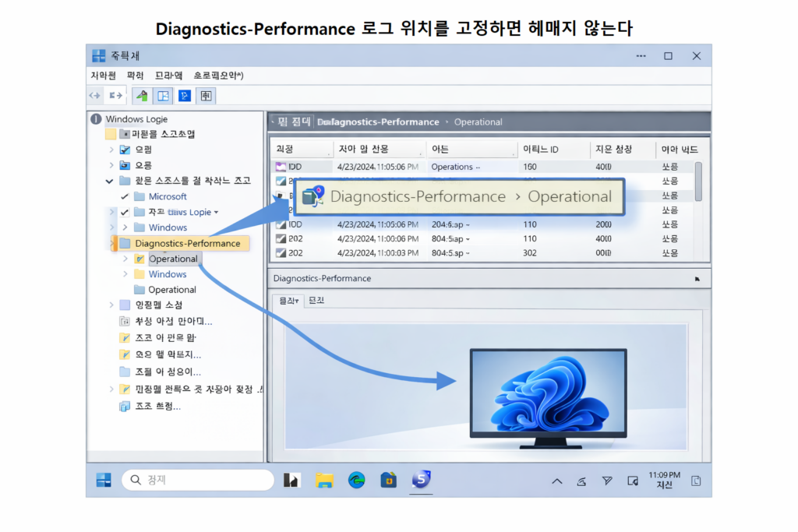Image resolution: width=798 pixels, height=532 pixels.
Task: Open the three-dots title bar menu
Action: [x=641, y=56]
